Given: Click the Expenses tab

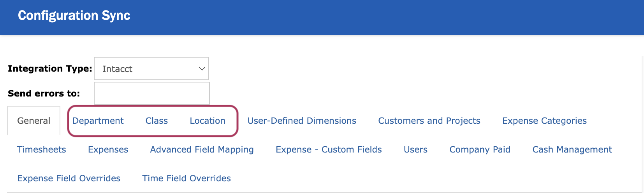Looking at the screenshot, I should [x=108, y=150].
